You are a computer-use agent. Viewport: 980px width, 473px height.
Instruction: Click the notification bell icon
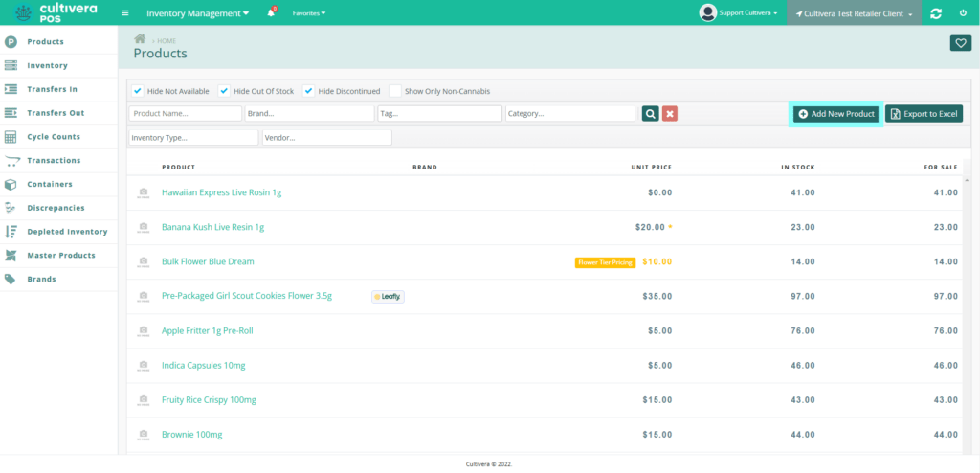[271, 13]
